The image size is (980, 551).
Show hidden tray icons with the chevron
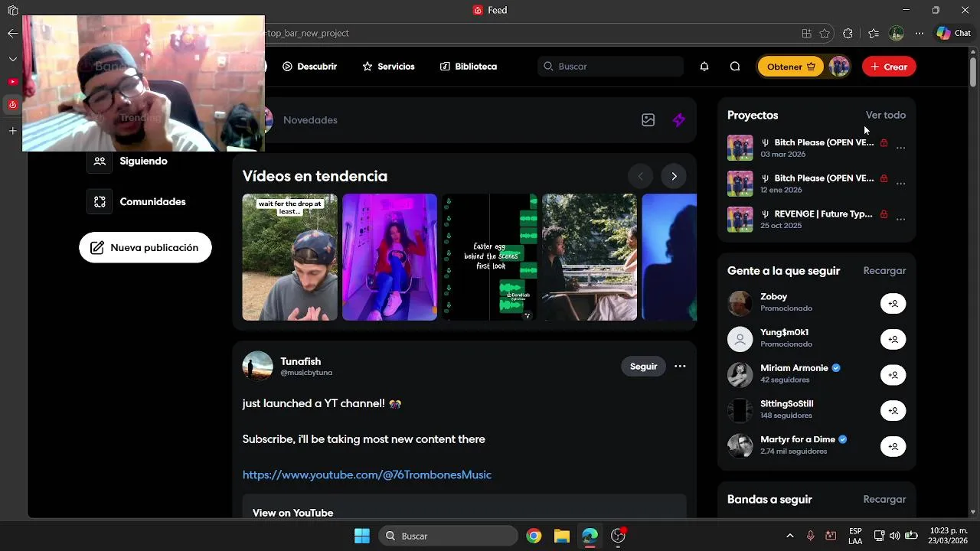click(790, 536)
